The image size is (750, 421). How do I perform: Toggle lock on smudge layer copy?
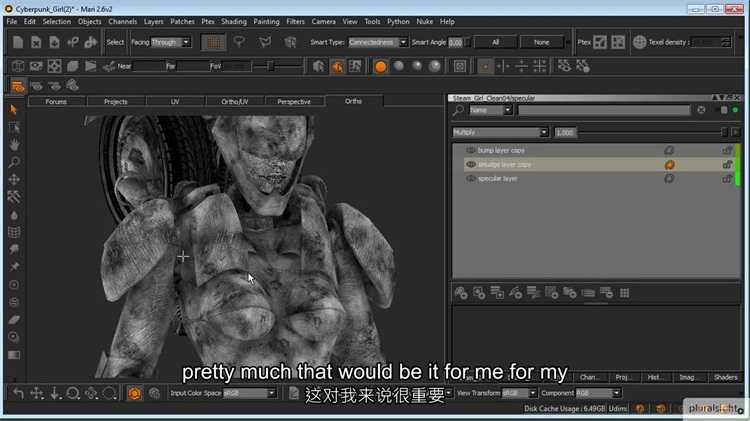[727, 164]
